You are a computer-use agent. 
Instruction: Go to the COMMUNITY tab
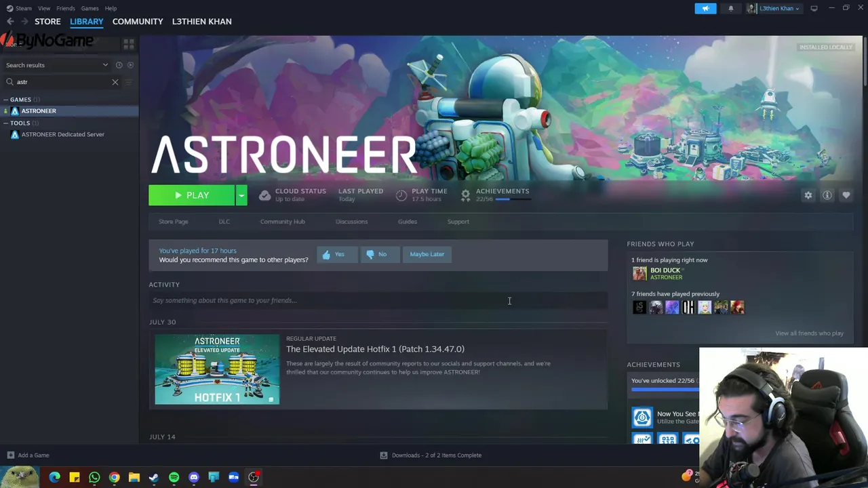coord(138,22)
